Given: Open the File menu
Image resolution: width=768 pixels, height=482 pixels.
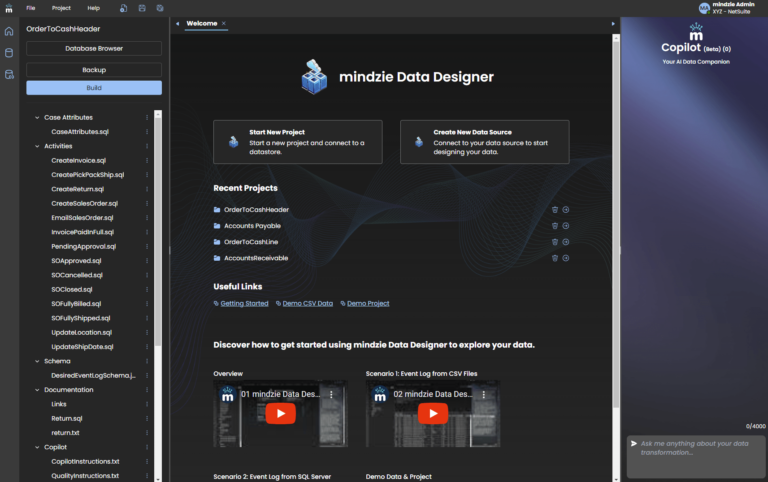Looking at the screenshot, I should tap(31, 8).
